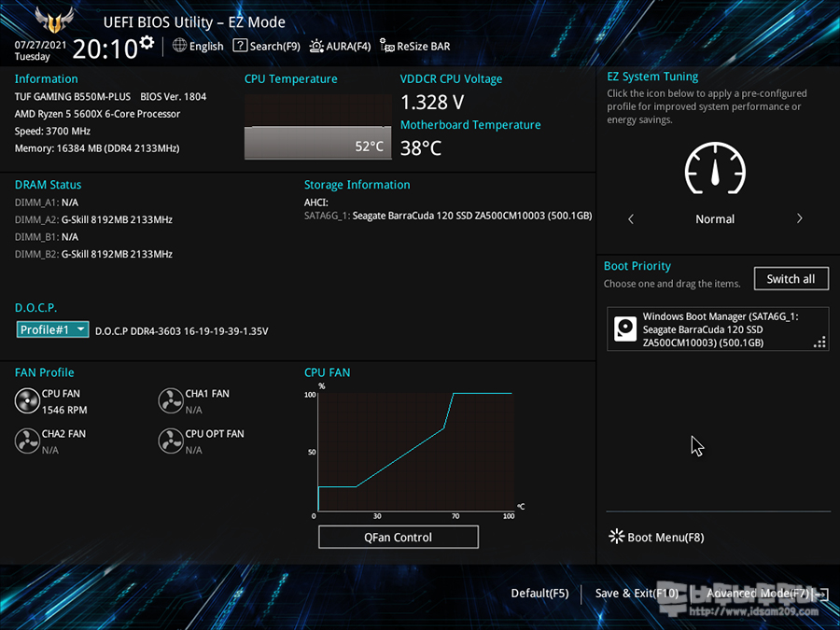The image size is (840, 630).
Task: Open Boot Menu(F8)
Action: click(x=656, y=537)
